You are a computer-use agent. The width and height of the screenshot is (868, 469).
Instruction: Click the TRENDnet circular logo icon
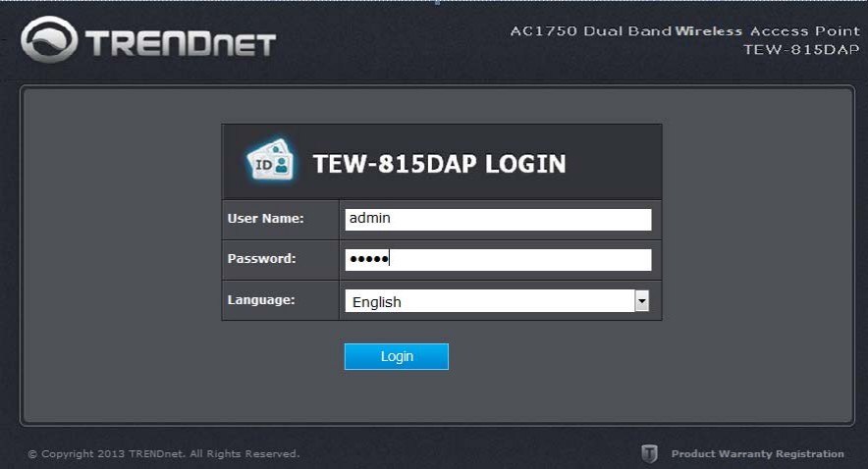[x=49, y=39]
